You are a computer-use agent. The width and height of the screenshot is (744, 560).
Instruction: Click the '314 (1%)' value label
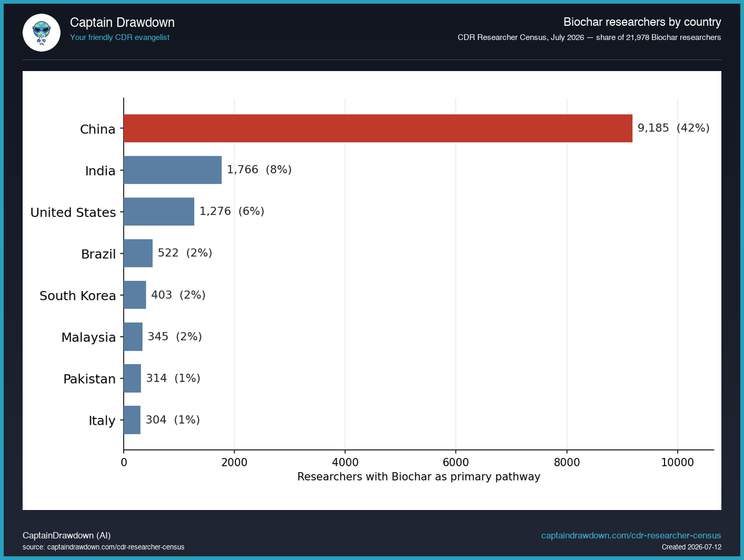click(x=173, y=378)
